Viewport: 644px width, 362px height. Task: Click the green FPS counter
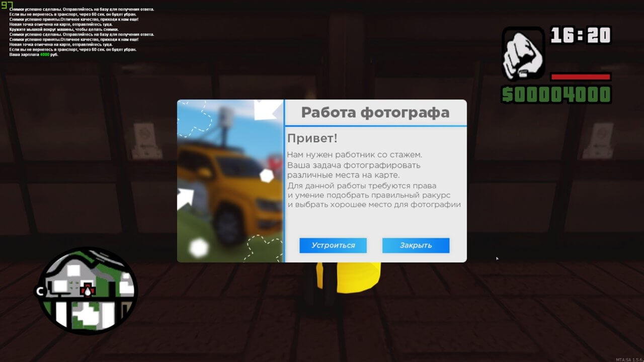coord(7,5)
